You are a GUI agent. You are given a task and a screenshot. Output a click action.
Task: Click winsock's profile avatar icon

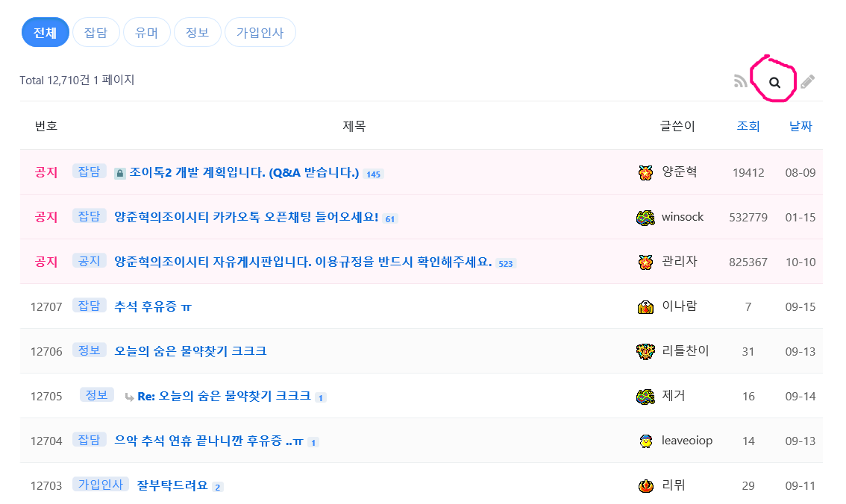[645, 217]
